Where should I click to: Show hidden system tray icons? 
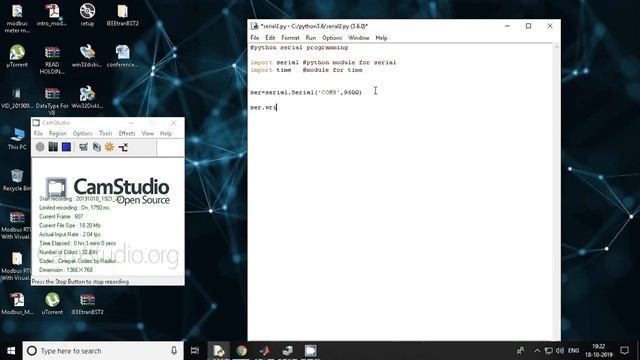point(537,351)
